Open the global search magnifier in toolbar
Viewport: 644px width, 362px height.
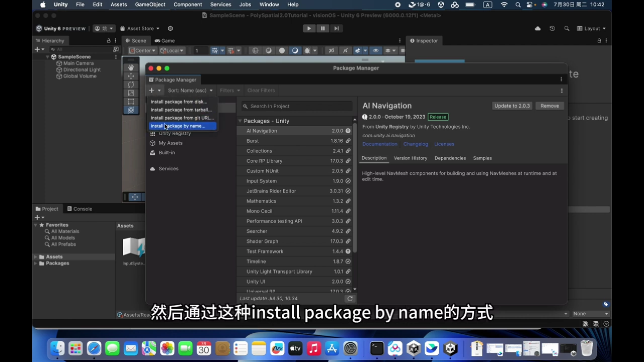click(567, 29)
